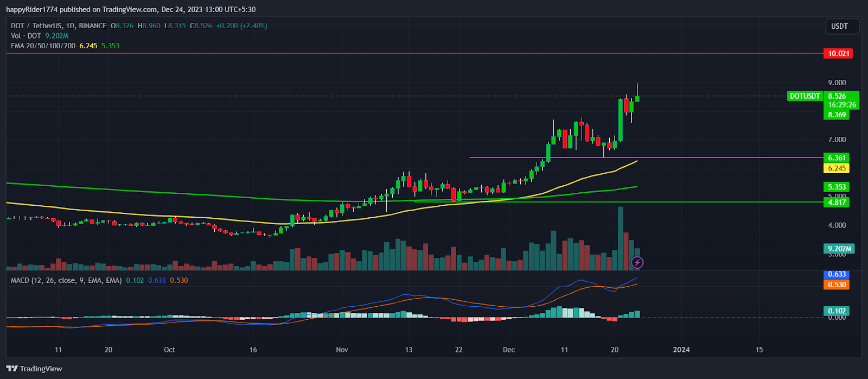Viewport: 868px width, 379px height.
Task: Click the 4.000 price scale value
Action: tap(837, 225)
